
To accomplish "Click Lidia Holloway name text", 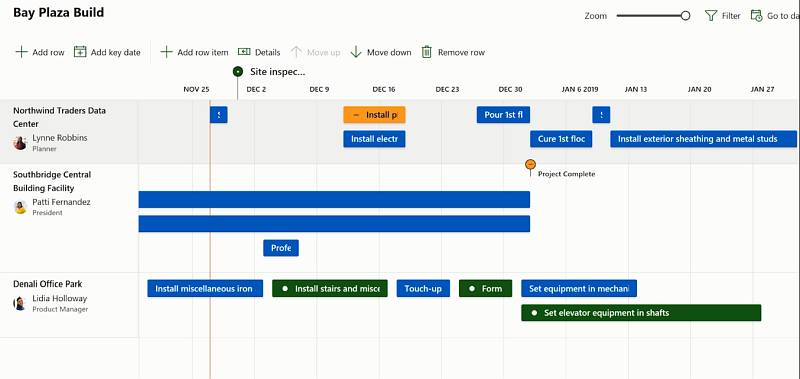I will pos(60,298).
